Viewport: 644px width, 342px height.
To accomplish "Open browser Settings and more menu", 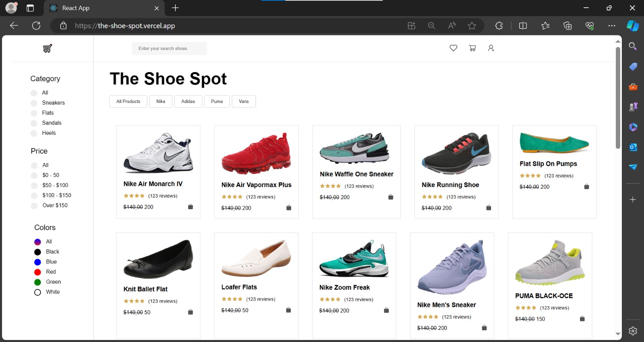I will pos(612,26).
